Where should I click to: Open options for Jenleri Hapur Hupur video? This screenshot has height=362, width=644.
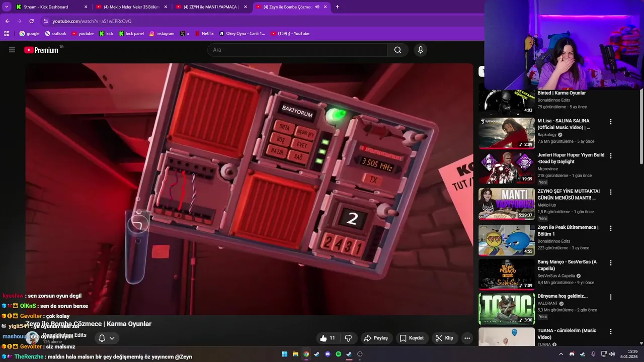611,156
